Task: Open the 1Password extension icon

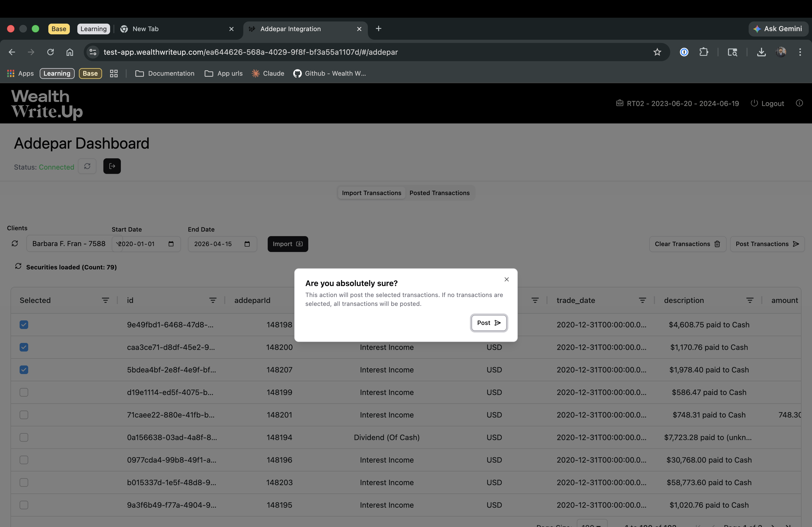Action: 684,52
